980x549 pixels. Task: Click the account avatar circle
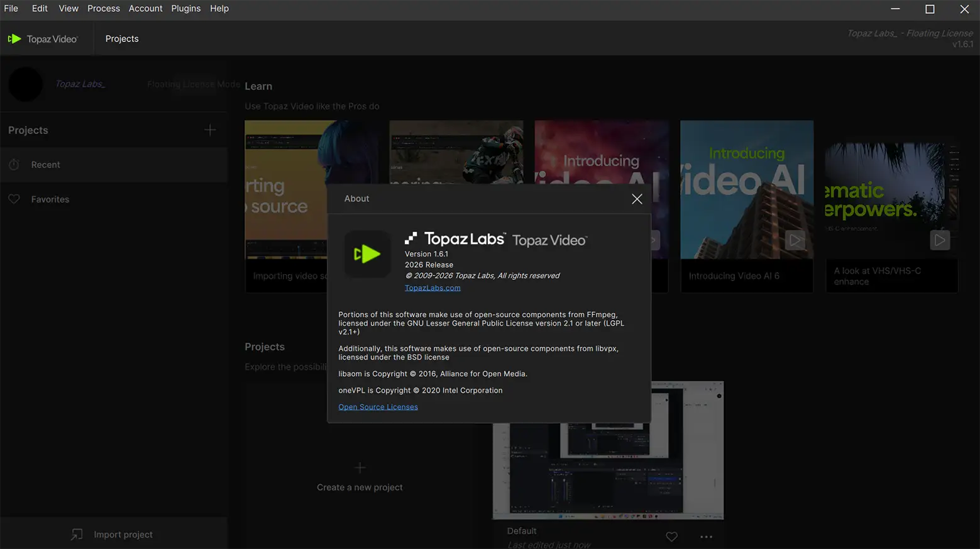(25, 84)
